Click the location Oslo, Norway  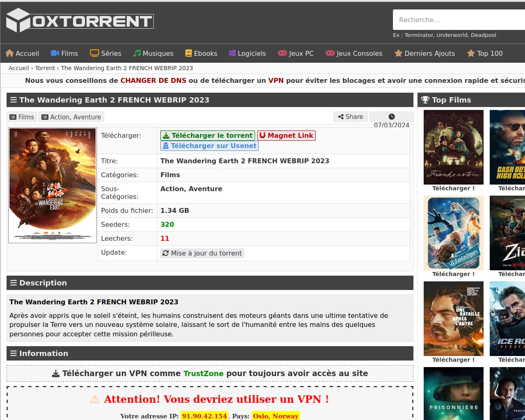(276, 416)
